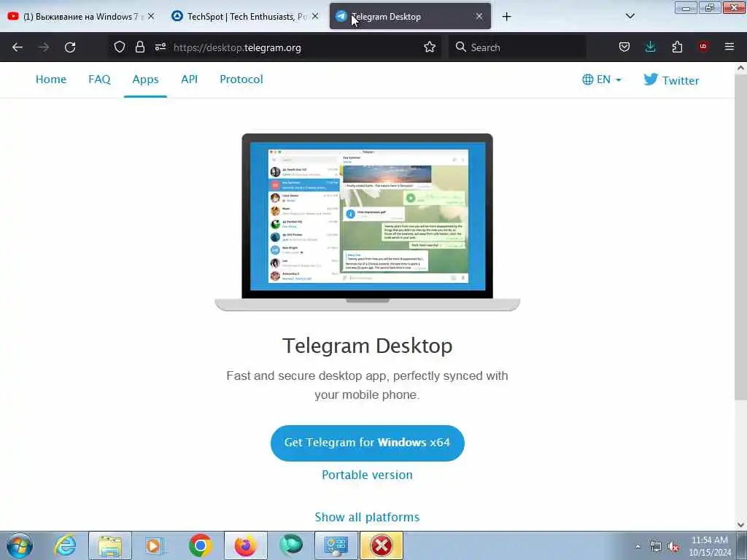This screenshot has height=560, width=747.
Task: Click the browser forward arrow
Action: (x=43, y=47)
